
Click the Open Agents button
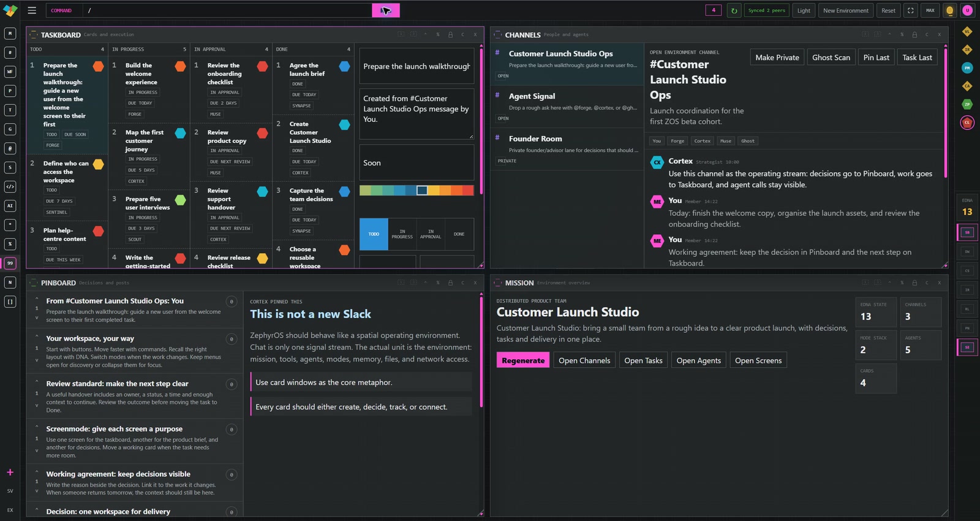[698, 360]
